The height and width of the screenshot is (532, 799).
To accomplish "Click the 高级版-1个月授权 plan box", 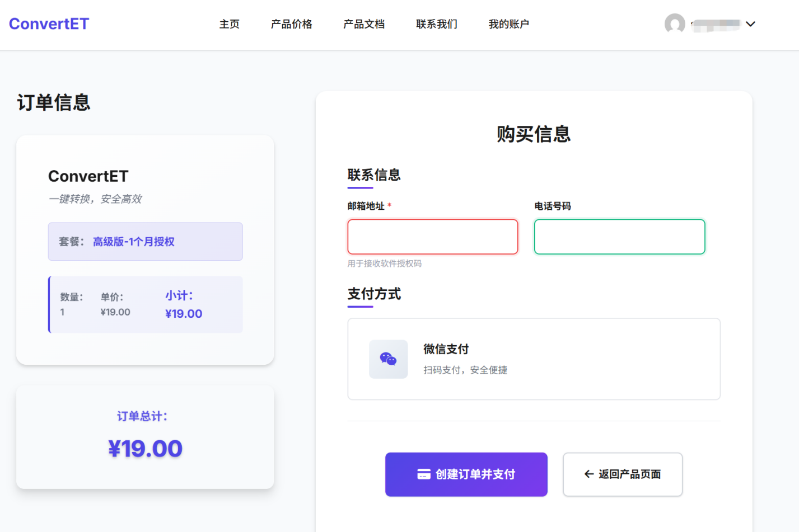I will click(x=145, y=242).
